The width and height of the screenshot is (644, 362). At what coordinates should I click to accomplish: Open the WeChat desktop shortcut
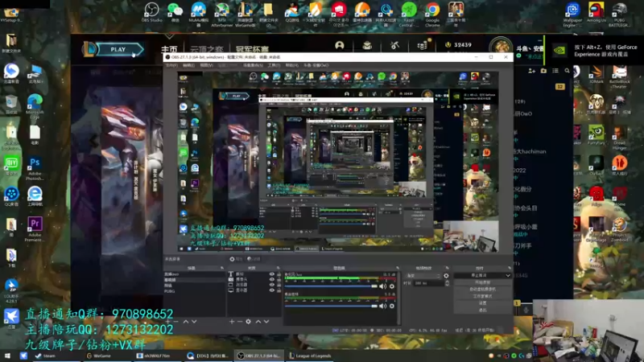[x=175, y=12]
